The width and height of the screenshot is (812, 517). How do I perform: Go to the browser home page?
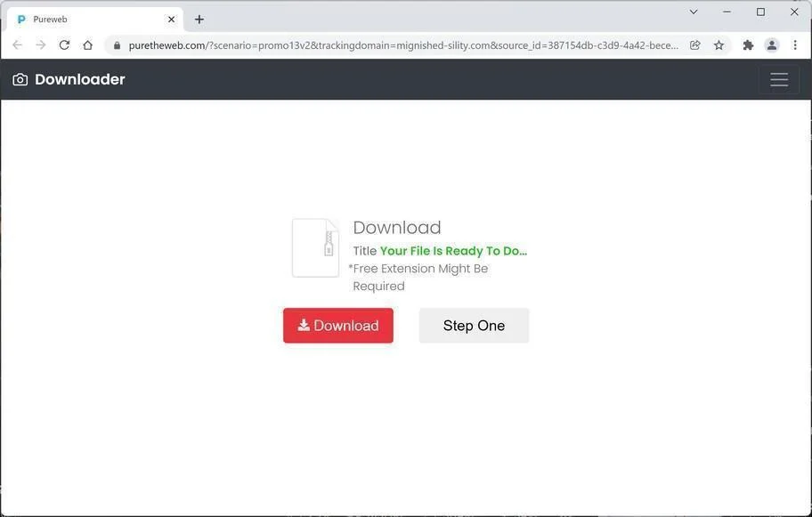tap(87, 45)
